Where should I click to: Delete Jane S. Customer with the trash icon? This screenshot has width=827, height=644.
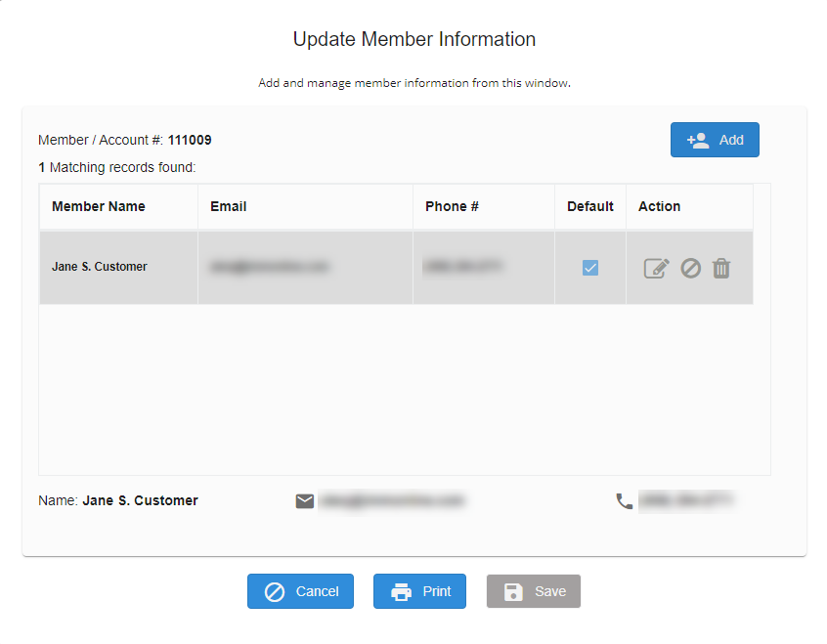pyautogui.click(x=721, y=269)
